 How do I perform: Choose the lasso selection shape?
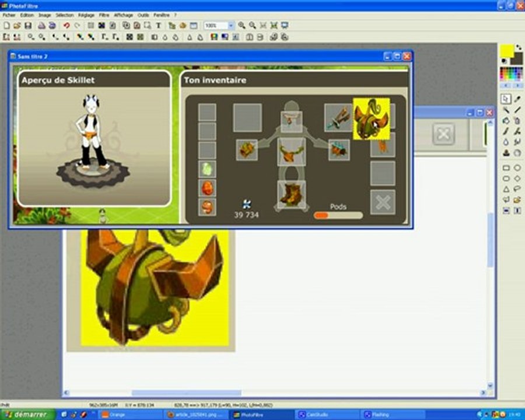(517, 189)
